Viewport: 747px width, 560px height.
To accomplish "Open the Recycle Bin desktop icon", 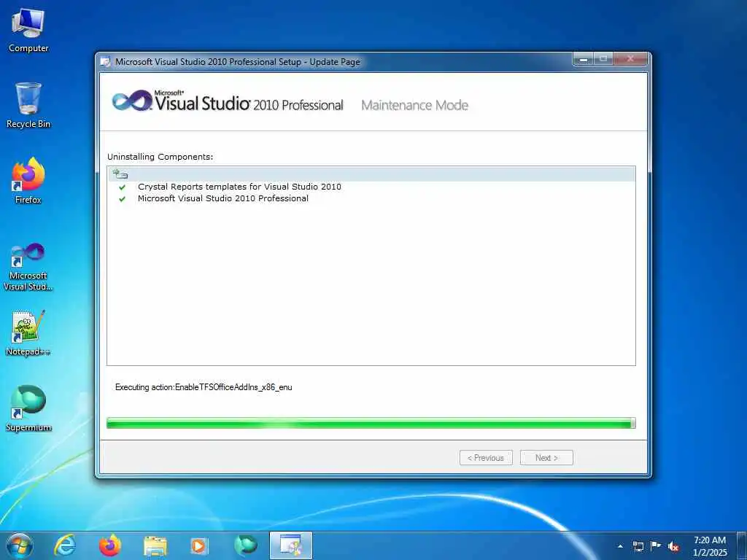I will coord(28,106).
